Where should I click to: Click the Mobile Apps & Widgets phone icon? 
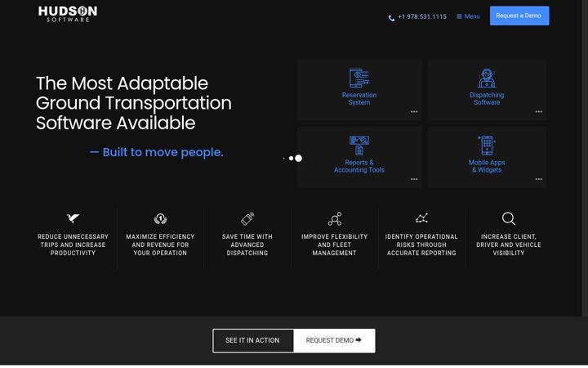click(x=487, y=146)
